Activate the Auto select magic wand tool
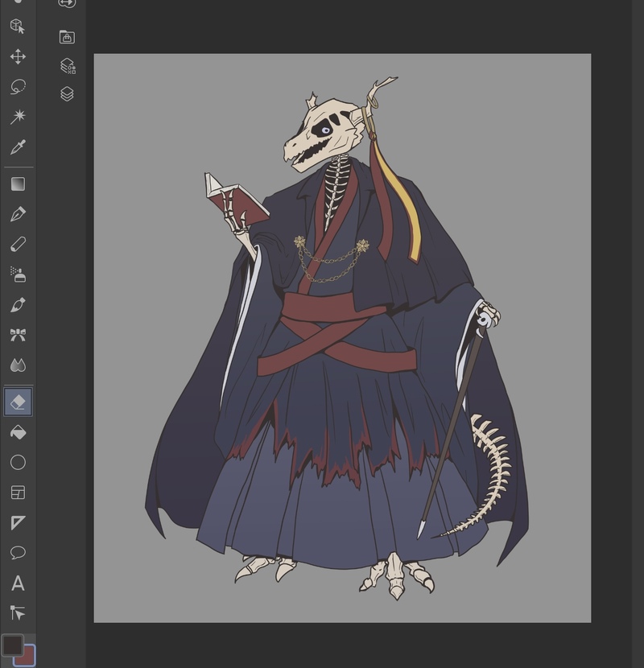Image resolution: width=644 pixels, height=668 pixels. [18, 117]
